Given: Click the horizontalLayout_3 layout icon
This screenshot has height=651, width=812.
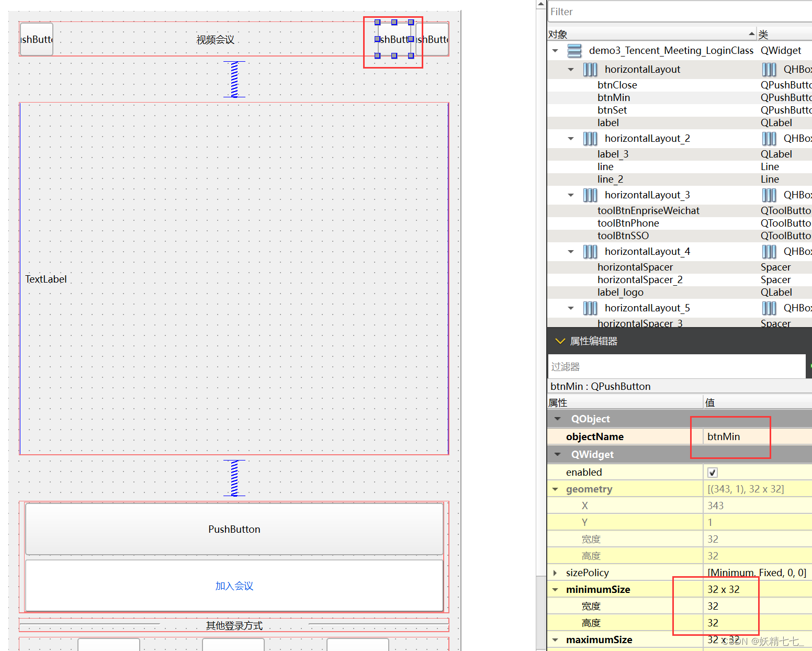Looking at the screenshot, I should pyautogui.click(x=590, y=195).
